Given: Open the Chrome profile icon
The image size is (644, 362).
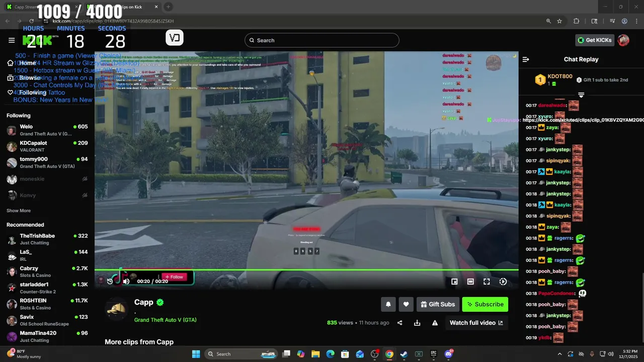Looking at the screenshot, I should (x=624, y=21).
